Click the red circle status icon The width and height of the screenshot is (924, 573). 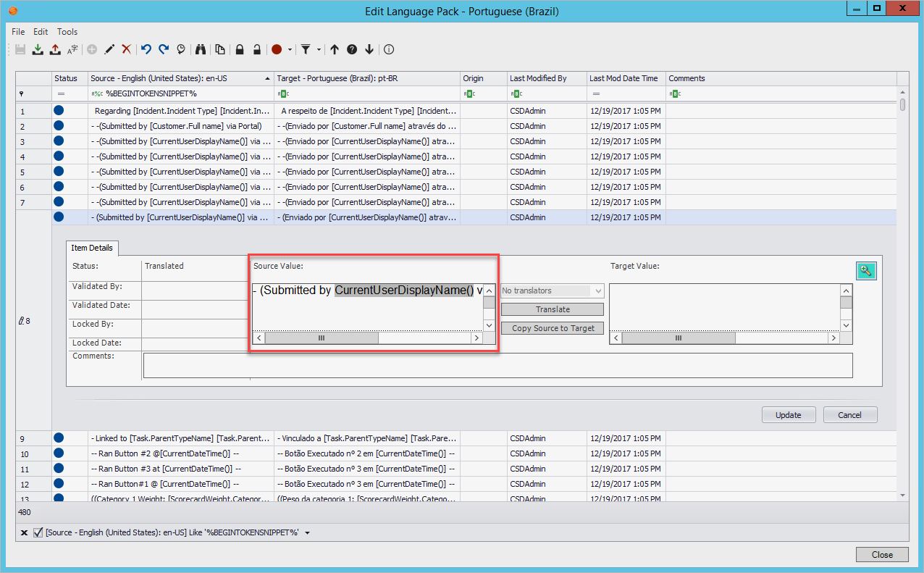pos(277,49)
